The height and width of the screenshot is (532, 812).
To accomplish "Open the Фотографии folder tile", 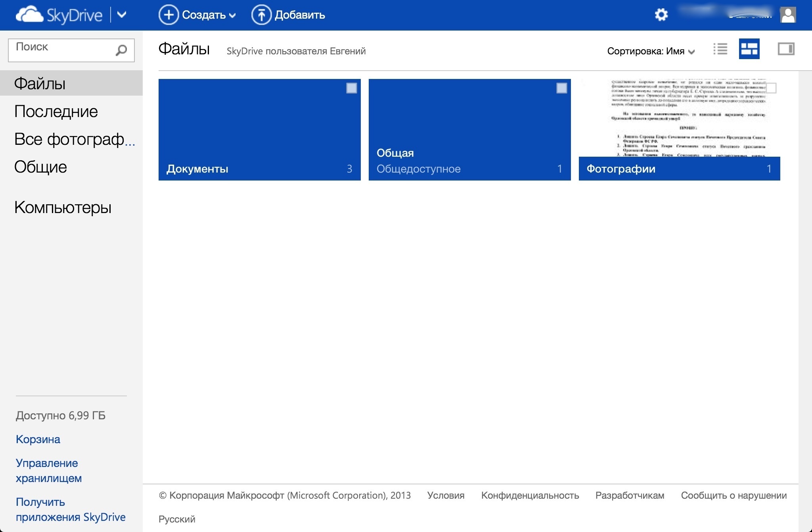I will click(x=680, y=130).
